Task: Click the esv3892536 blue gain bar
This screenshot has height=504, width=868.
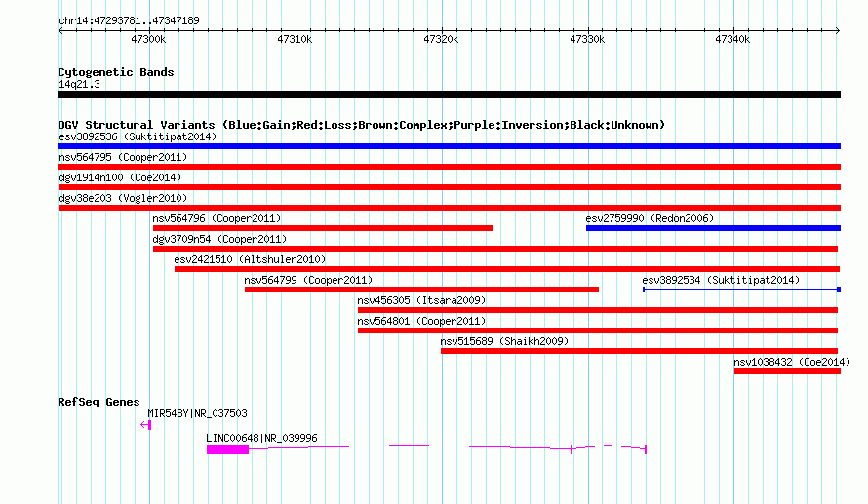Action: click(x=449, y=146)
